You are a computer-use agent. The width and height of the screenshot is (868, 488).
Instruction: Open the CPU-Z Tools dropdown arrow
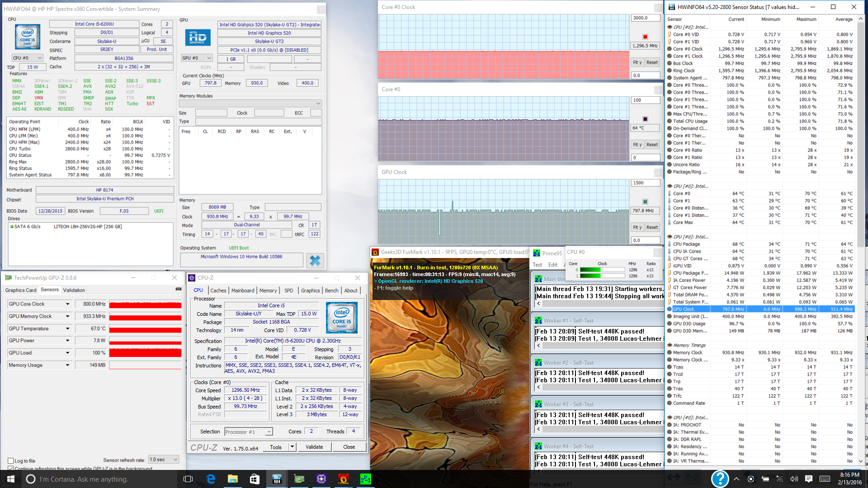[292, 447]
